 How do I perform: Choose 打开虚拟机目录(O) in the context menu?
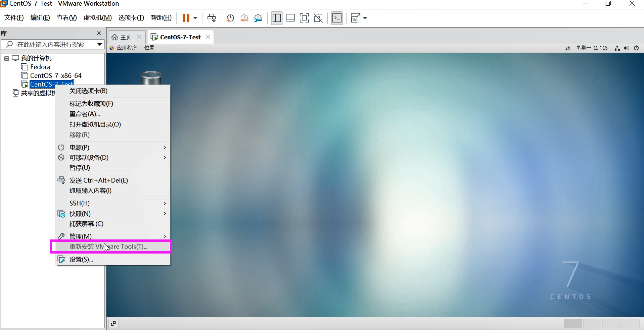click(x=113, y=124)
